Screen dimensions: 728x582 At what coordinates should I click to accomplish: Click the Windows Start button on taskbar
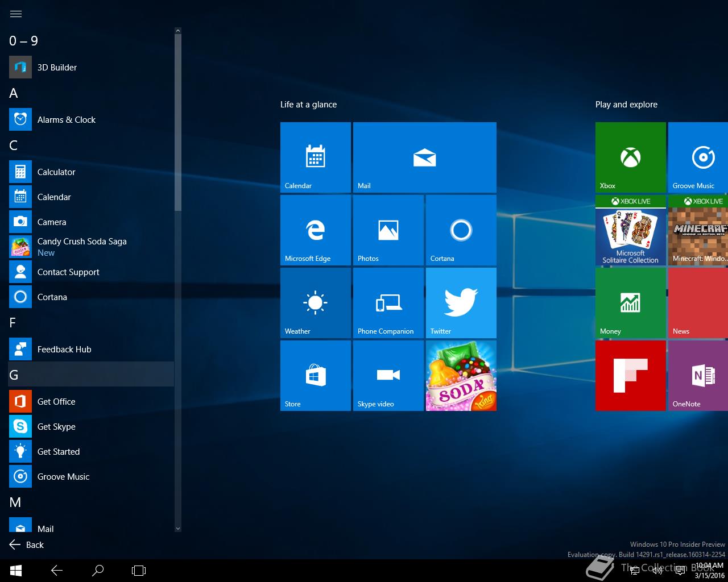point(16,571)
